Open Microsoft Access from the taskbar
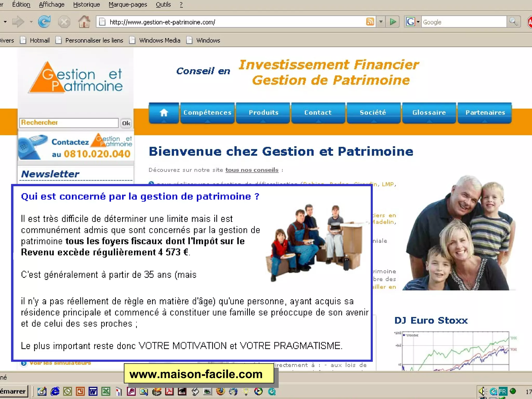This screenshot has width=532, height=399. pos(131,391)
